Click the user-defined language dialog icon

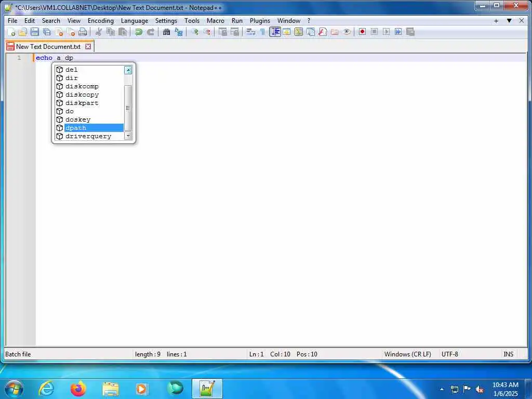tap(287, 32)
